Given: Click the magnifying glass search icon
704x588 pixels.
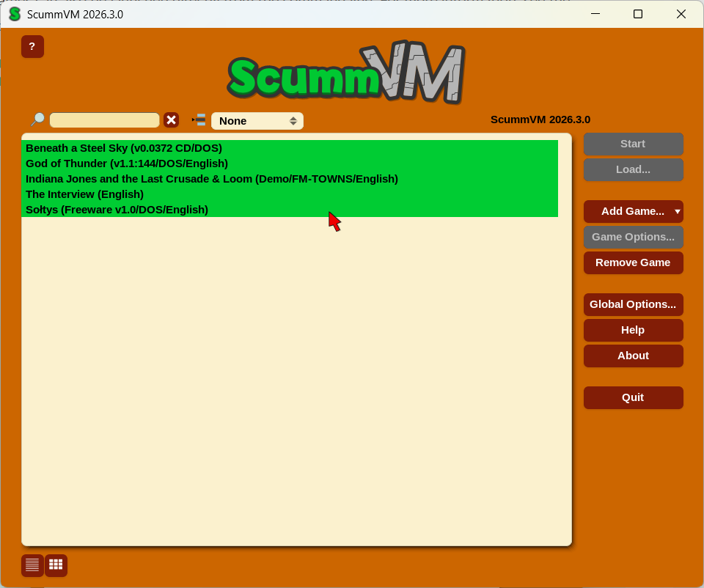Looking at the screenshot, I should pos(37,120).
